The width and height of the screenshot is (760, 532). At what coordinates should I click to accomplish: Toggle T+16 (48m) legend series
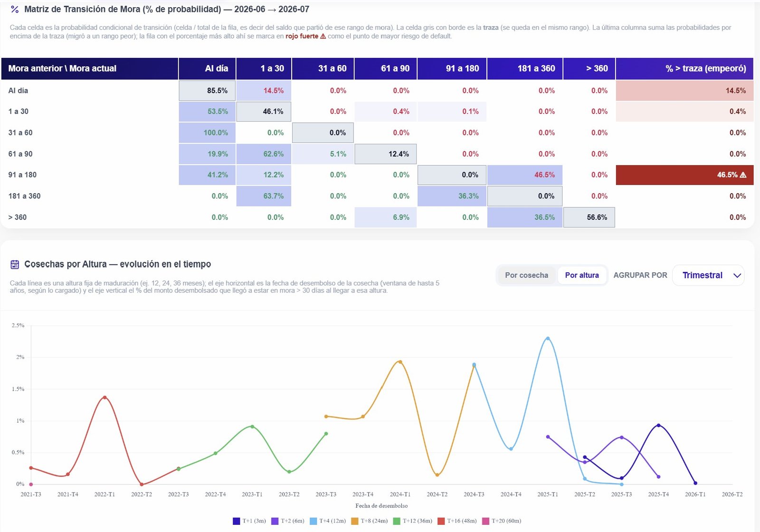pyautogui.click(x=457, y=521)
